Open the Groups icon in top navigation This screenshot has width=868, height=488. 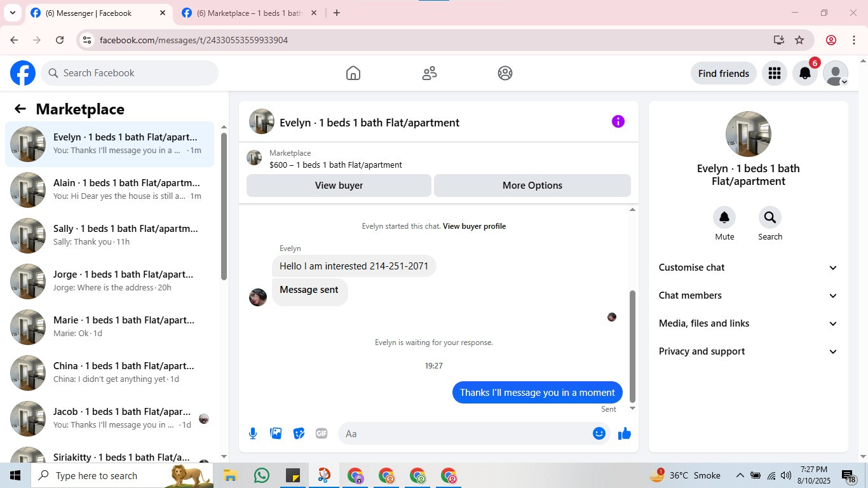tap(505, 73)
